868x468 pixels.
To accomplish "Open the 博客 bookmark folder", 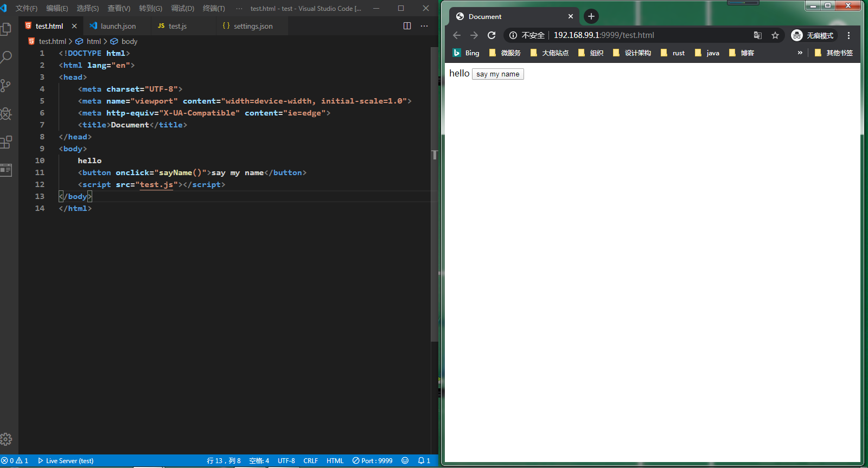I will point(742,53).
